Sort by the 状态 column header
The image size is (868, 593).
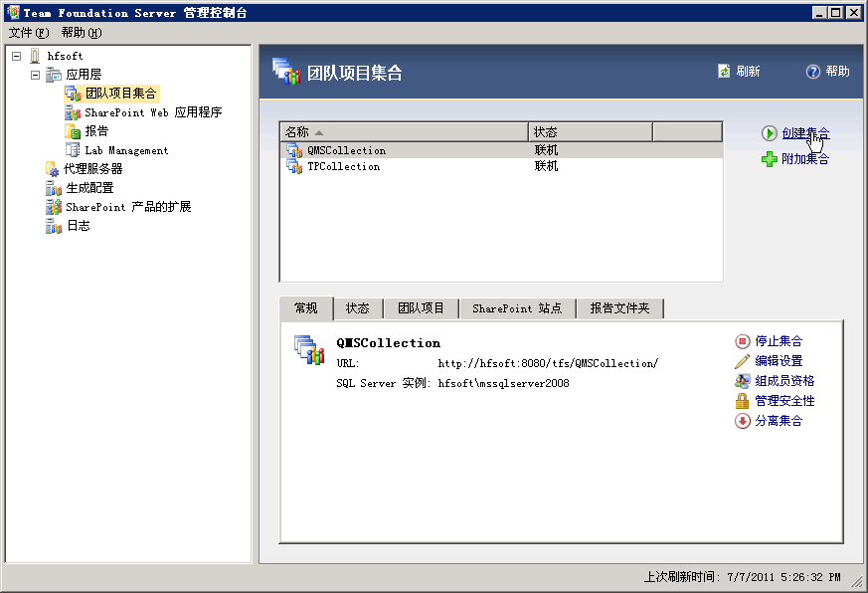[591, 132]
